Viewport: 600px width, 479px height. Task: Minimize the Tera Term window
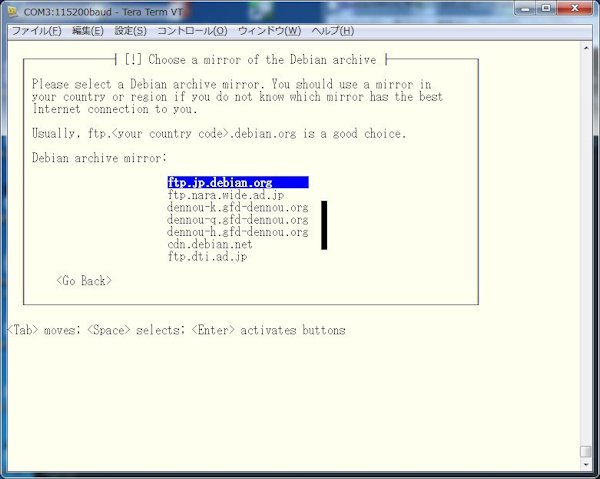pos(526,8)
